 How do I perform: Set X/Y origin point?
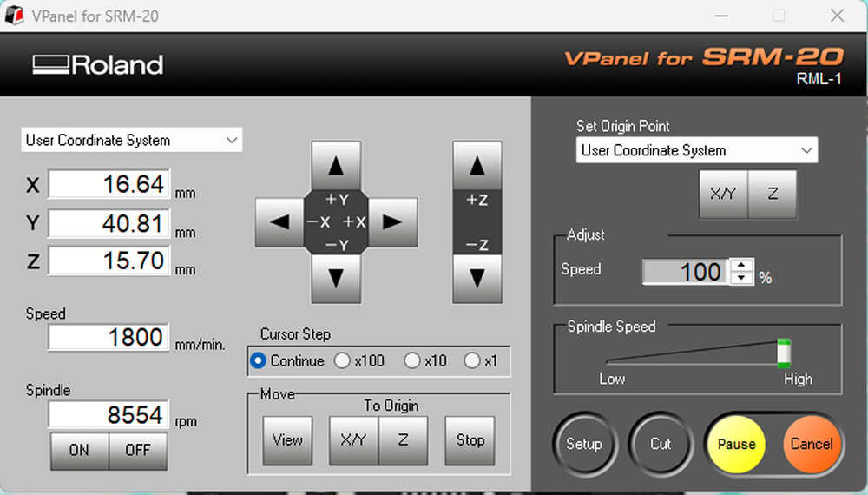723,194
